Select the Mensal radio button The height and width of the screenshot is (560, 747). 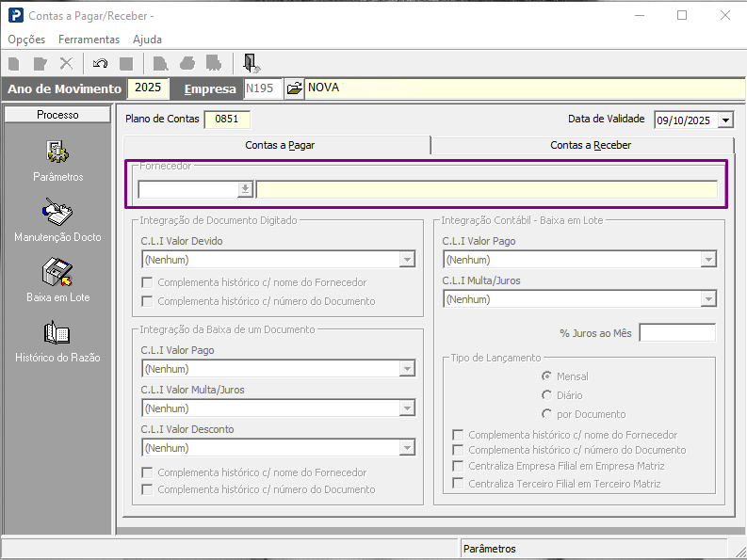pyautogui.click(x=546, y=376)
